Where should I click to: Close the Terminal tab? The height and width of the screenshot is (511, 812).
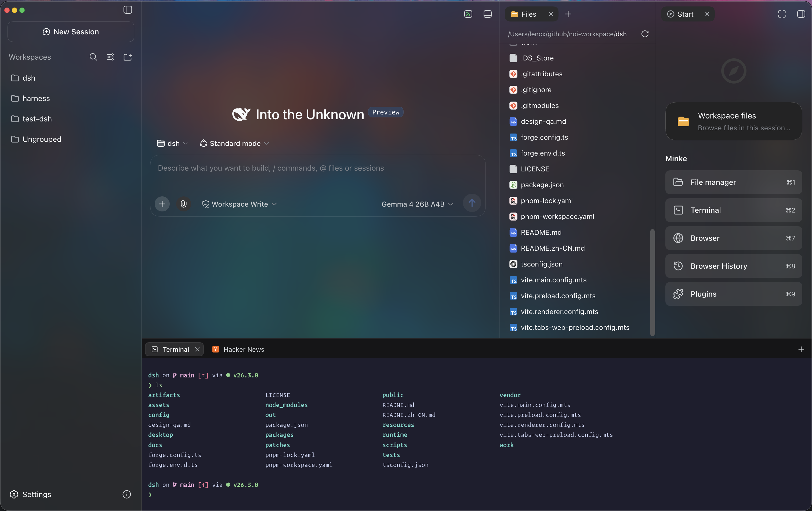pyautogui.click(x=197, y=349)
